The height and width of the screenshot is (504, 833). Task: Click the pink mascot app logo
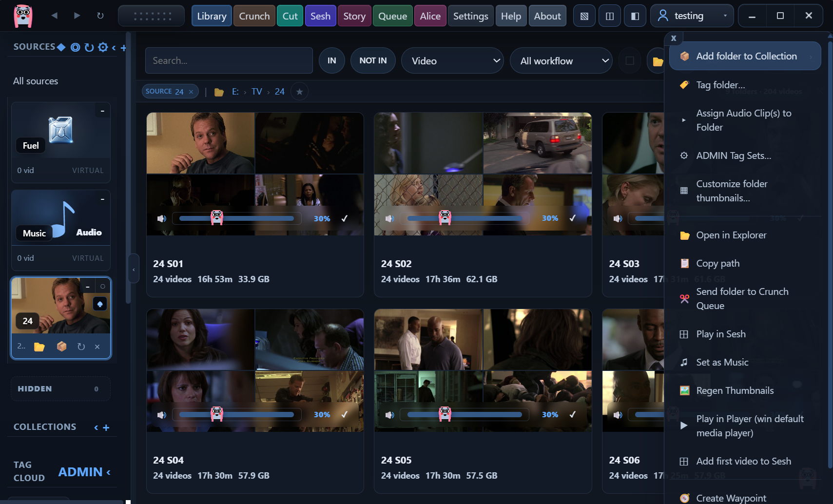(23, 16)
